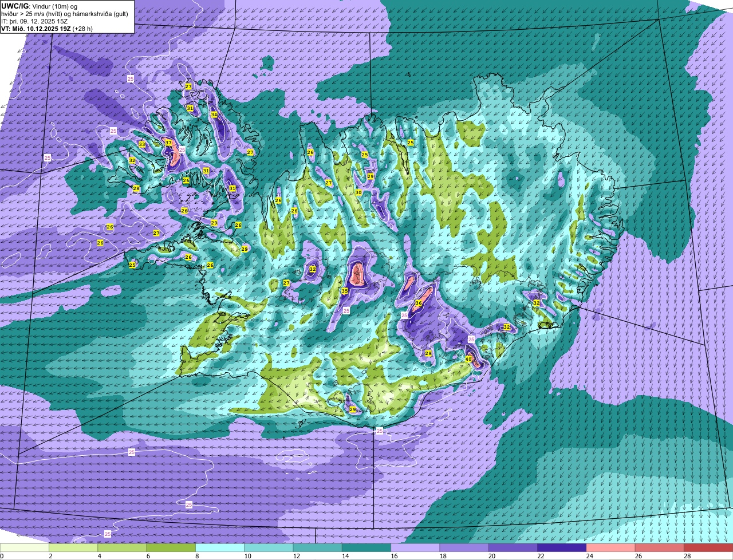
Task: Click the subtitle line starting "hviður > 25 m/s"
Action: click(65, 13)
